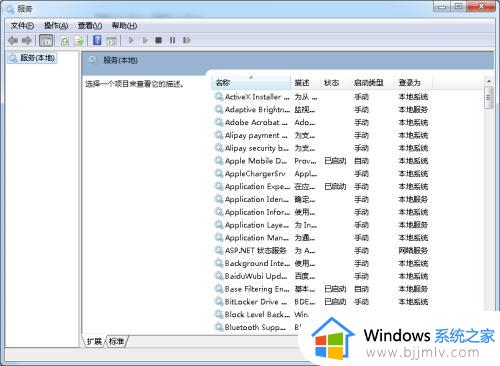Image resolution: width=500 pixels, height=366 pixels.
Task: Click 已启动 status of Application Experience
Action: [335, 187]
